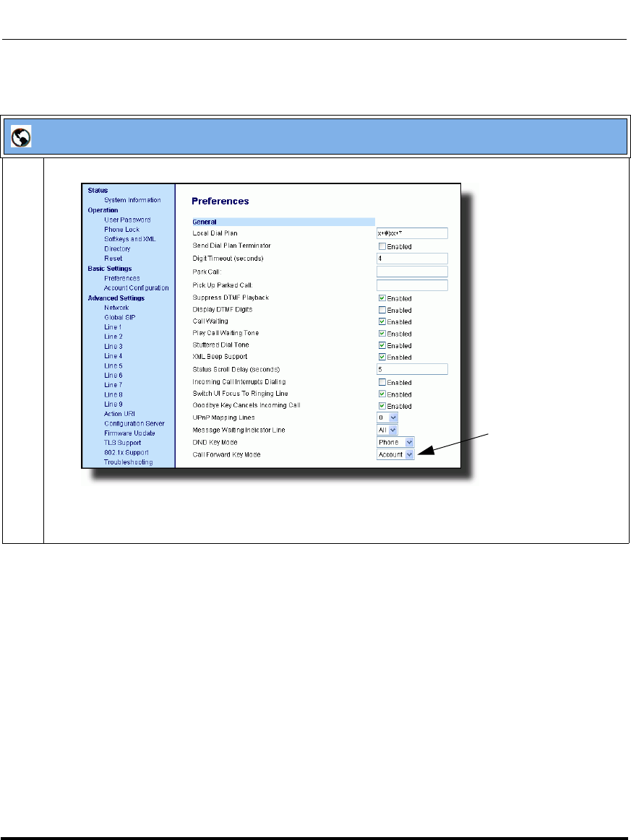631x840 pixels.
Task: Click the Preferences page title
Action: tap(220, 202)
